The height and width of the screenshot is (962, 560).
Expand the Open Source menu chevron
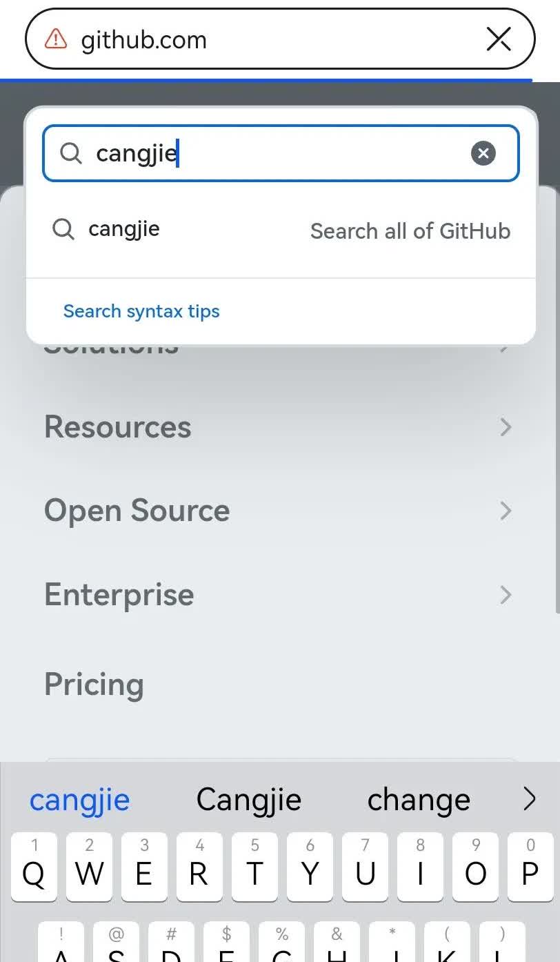(506, 511)
